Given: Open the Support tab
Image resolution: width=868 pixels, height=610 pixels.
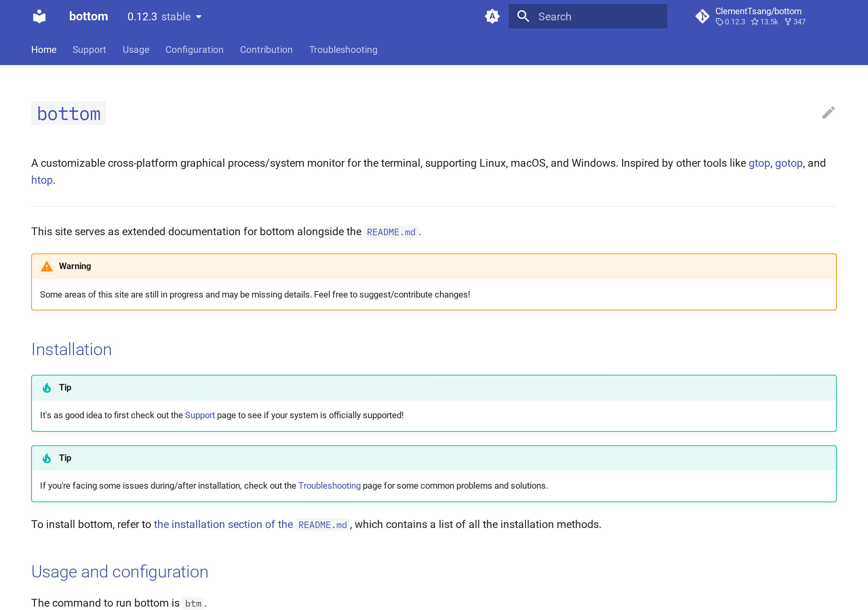Looking at the screenshot, I should (89, 49).
